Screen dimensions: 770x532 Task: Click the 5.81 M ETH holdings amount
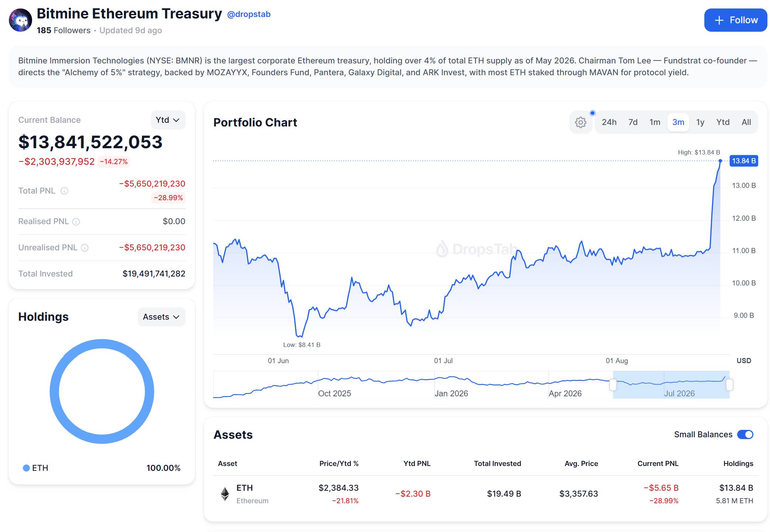point(734,501)
